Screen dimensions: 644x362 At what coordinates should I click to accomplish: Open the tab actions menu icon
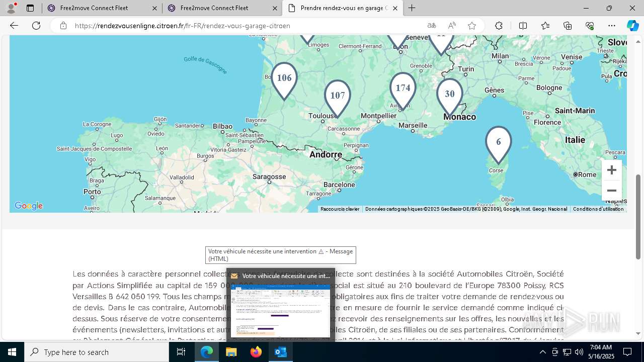[30, 8]
